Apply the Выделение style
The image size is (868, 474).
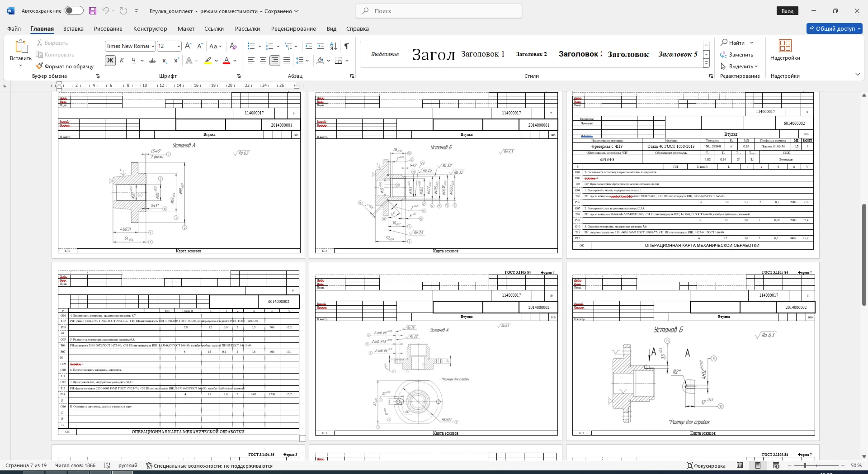(385, 54)
